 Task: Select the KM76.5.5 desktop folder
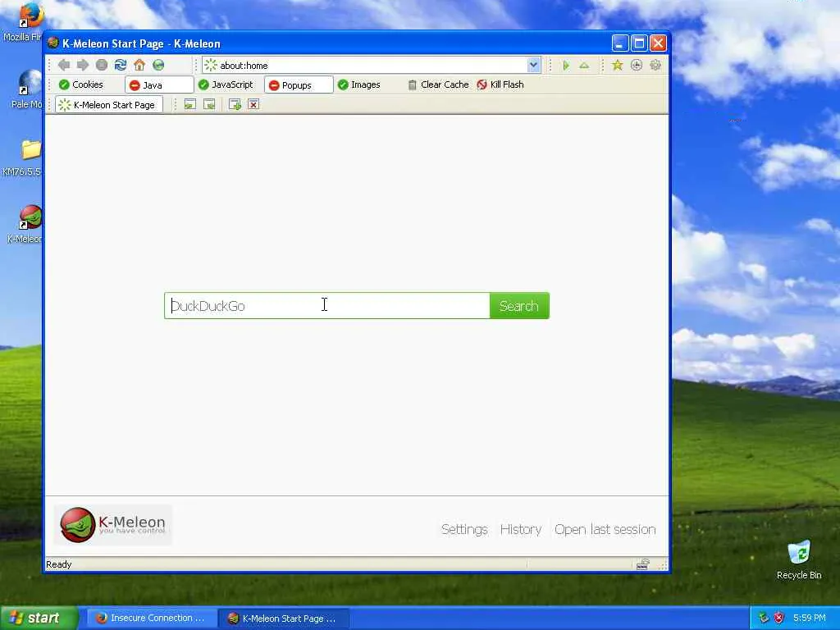pyautogui.click(x=22, y=157)
